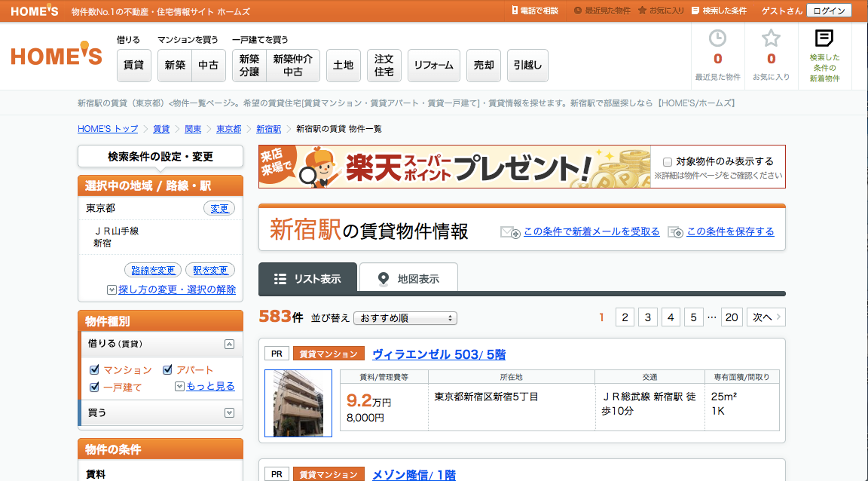Click the HOME'S logo in the header

point(57,55)
